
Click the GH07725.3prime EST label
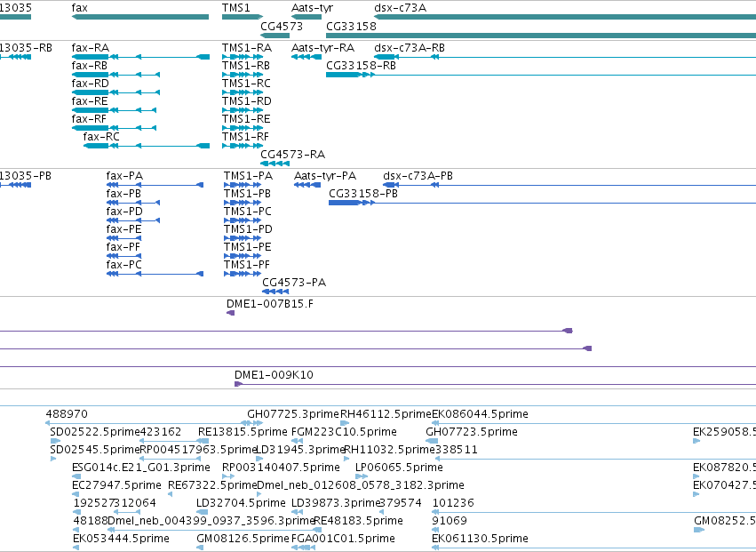[293, 414]
